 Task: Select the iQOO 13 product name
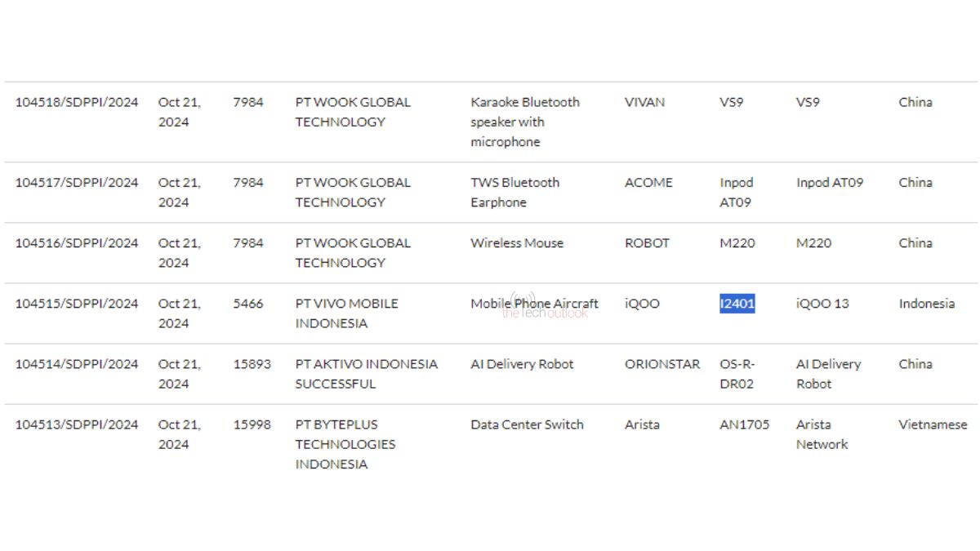pos(822,304)
